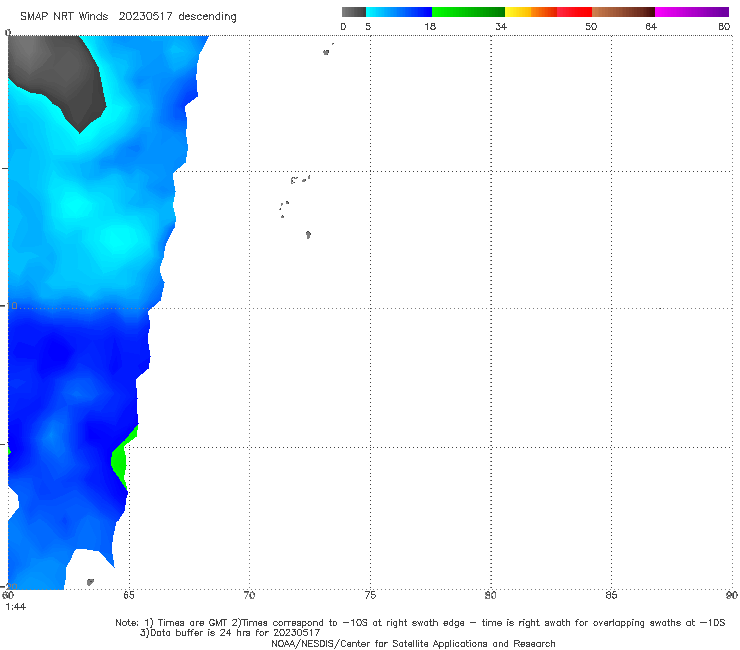Click the swath time label '1:44'

(15, 607)
